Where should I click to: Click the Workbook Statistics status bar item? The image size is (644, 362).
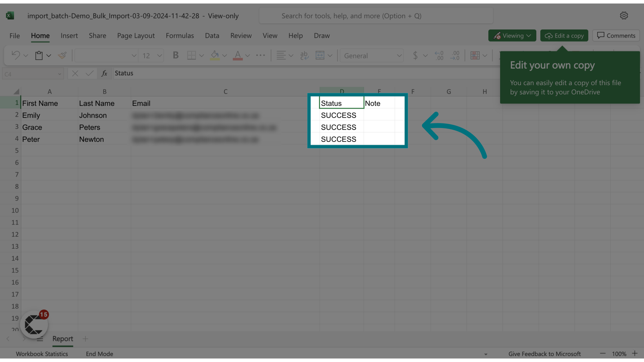click(42, 353)
